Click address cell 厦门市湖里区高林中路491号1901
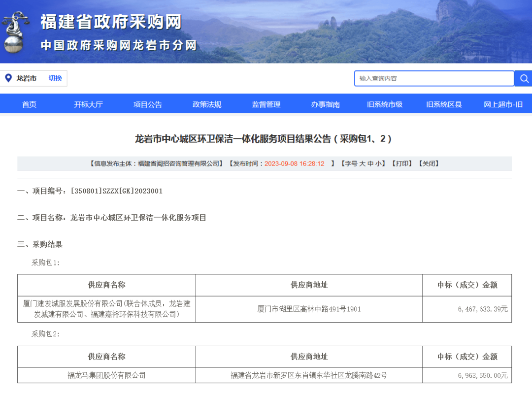Screen dimensions: 532x393 coord(309,309)
